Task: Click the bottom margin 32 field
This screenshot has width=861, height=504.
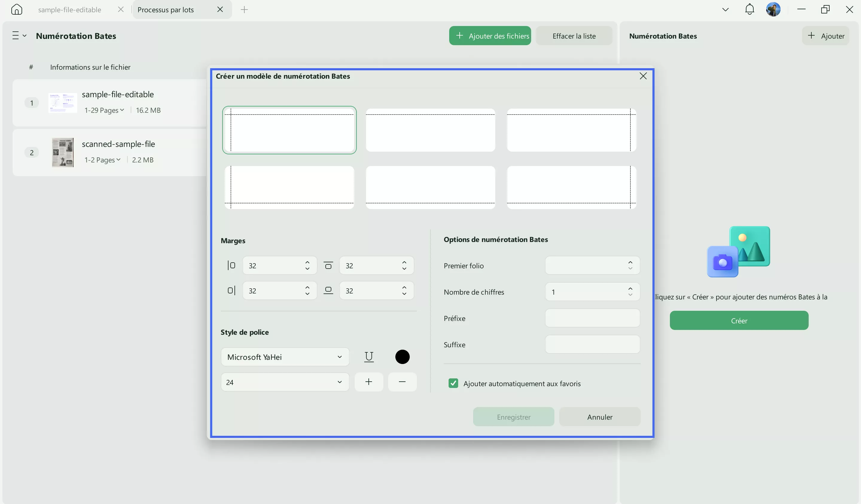Action: tap(377, 290)
